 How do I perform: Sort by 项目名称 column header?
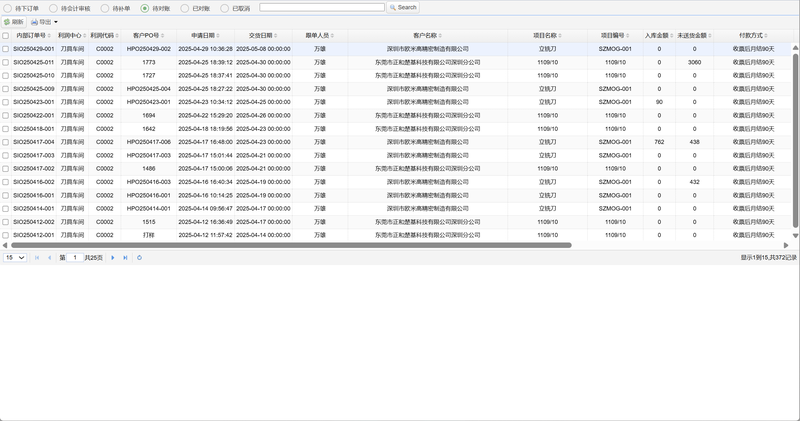pyautogui.click(x=547, y=36)
